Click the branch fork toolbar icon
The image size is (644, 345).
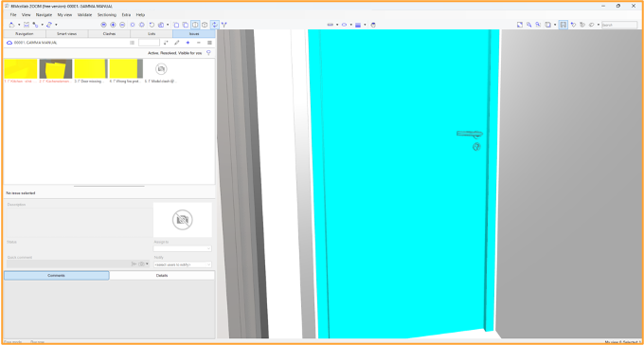[x=224, y=25]
